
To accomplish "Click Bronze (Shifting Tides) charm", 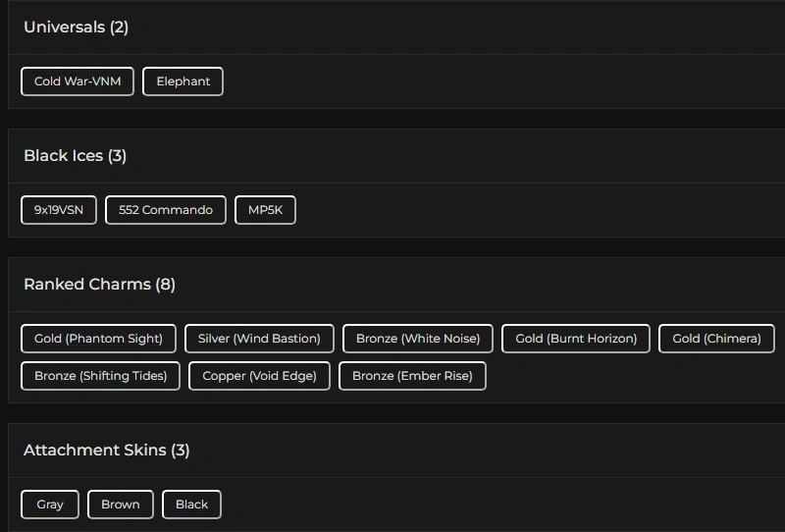I will [x=100, y=376].
